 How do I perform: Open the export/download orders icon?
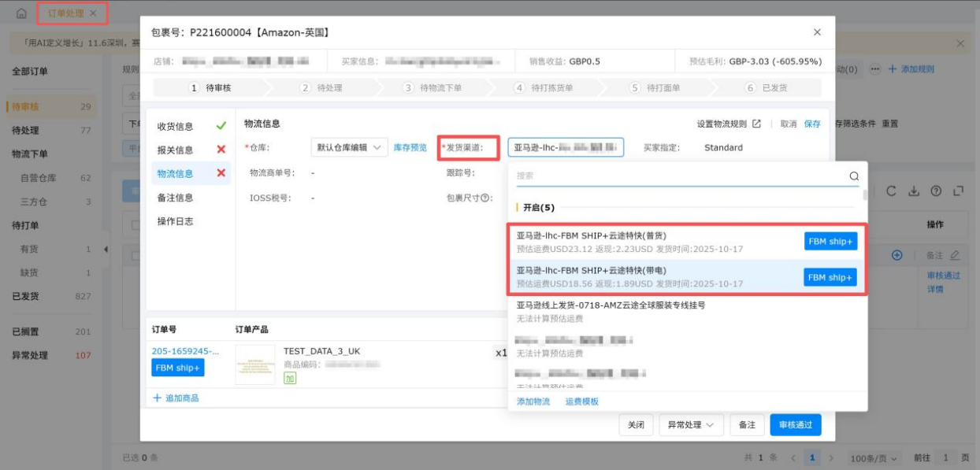pos(914,191)
